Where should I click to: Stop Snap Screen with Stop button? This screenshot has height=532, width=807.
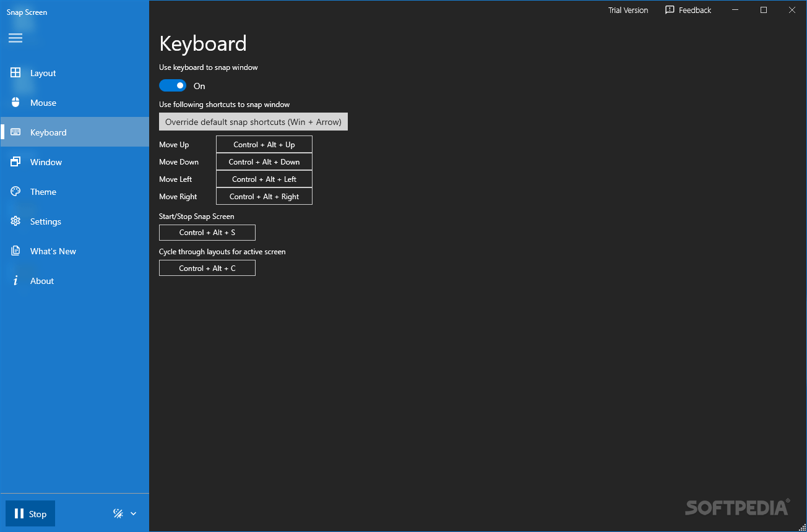(x=30, y=513)
